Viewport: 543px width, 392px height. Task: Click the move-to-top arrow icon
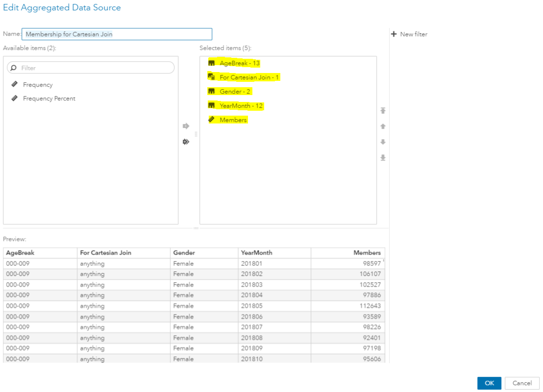pyautogui.click(x=382, y=111)
